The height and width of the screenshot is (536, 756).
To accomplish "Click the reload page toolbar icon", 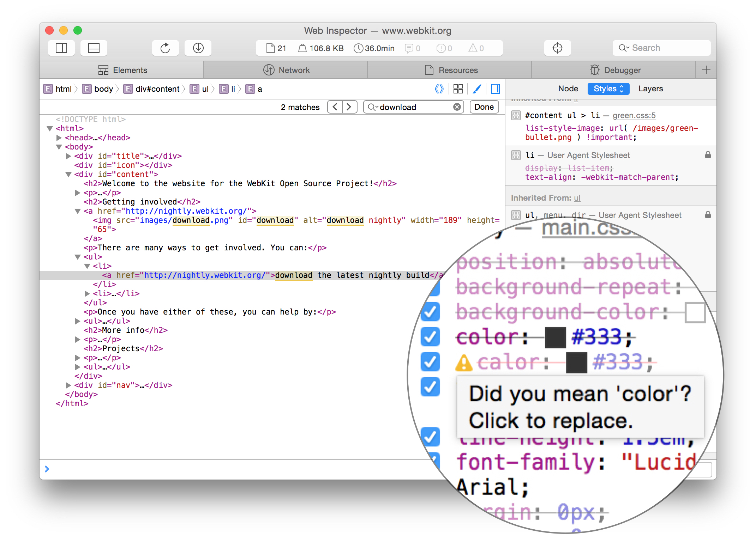I will [165, 48].
